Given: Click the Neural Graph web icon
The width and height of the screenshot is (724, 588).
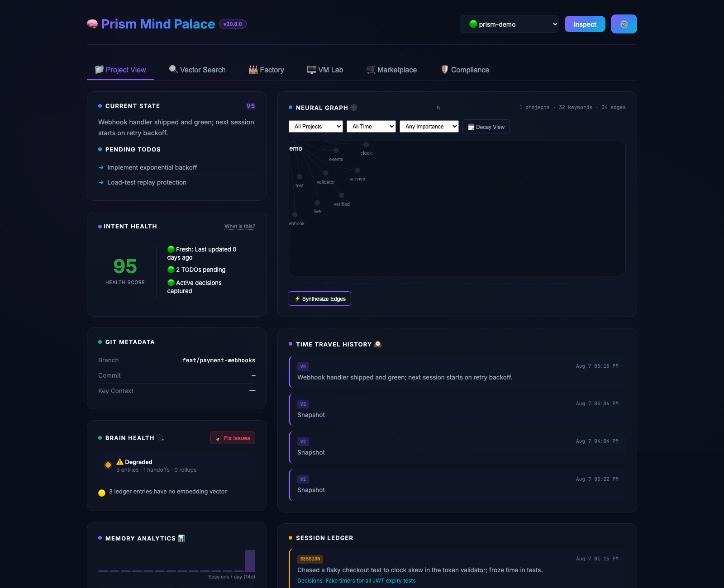Looking at the screenshot, I should click(354, 108).
